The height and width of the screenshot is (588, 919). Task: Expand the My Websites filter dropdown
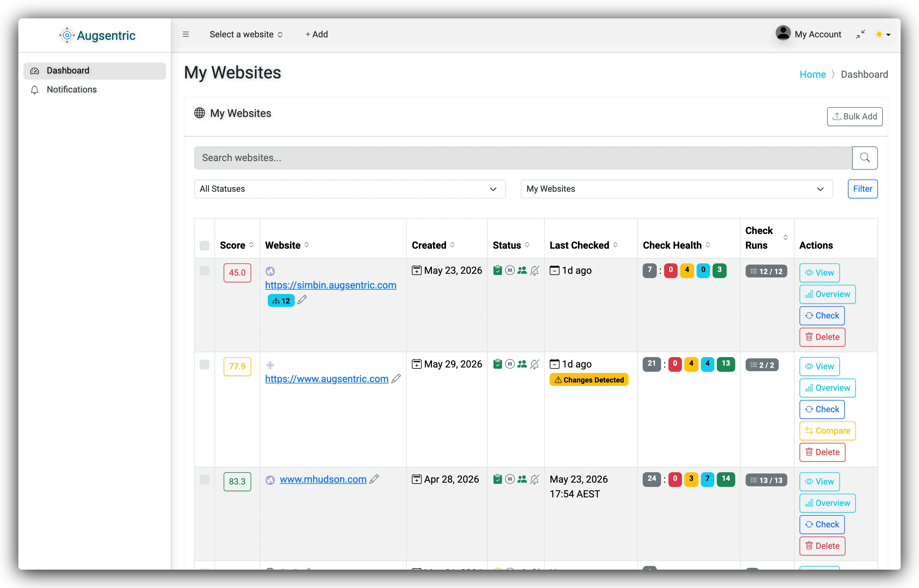(x=677, y=189)
